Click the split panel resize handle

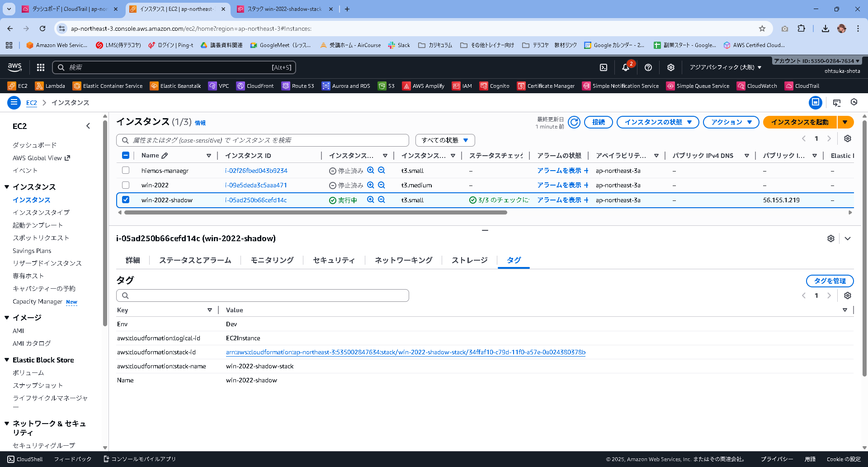point(485,230)
